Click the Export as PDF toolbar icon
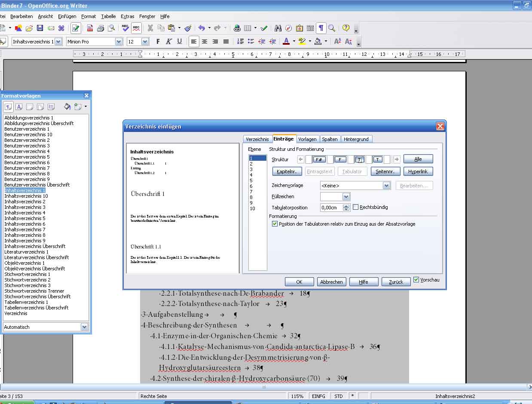532x404 pixels. pos(90,28)
